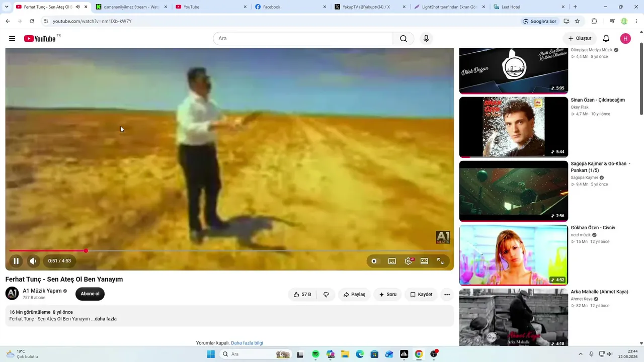644x362 pixels.
Task: Switch the player to theater mode
Action: coord(424,261)
